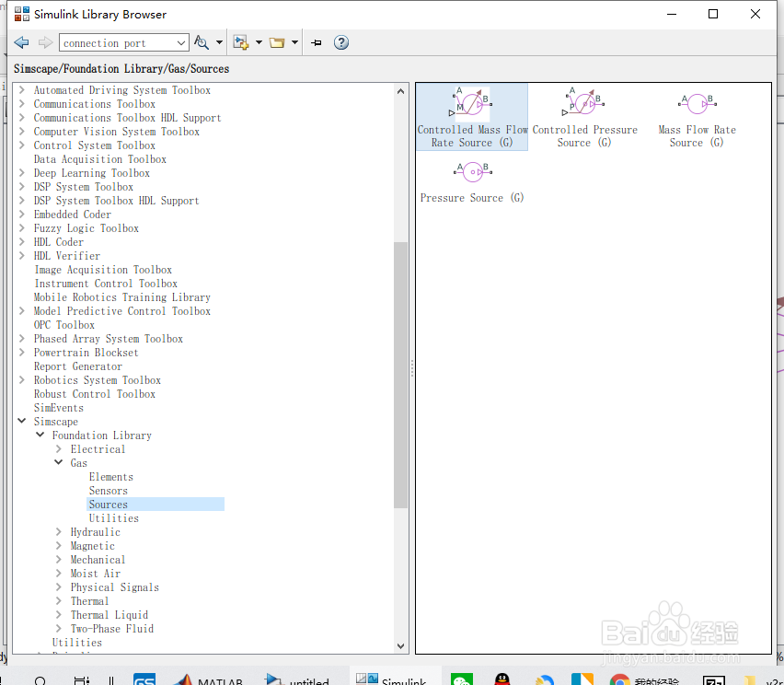Select Mass Flow Rate Source (G) block
The width and height of the screenshot is (784, 685).
point(697,117)
